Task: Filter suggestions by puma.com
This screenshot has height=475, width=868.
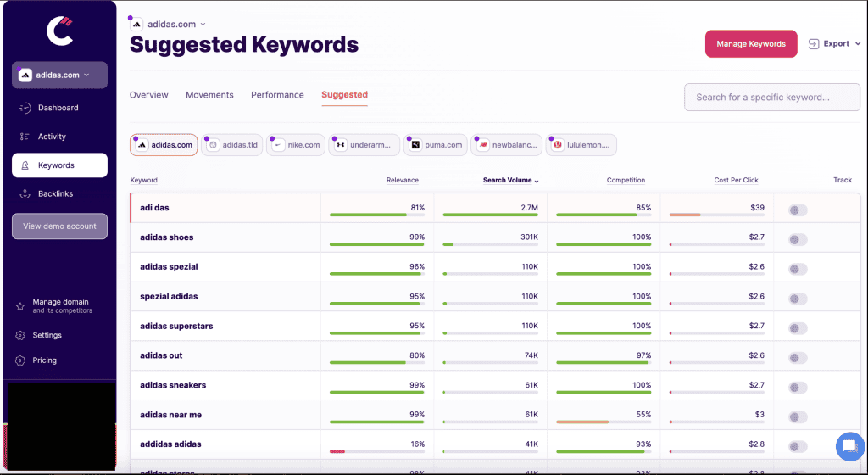Action: [436, 145]
